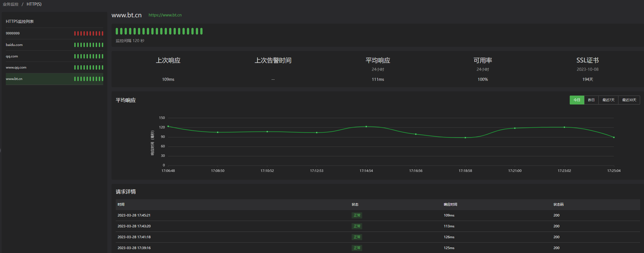
Task: Click 正常 status badge for 17:45:21 request
Action: [x=357, y=215]
